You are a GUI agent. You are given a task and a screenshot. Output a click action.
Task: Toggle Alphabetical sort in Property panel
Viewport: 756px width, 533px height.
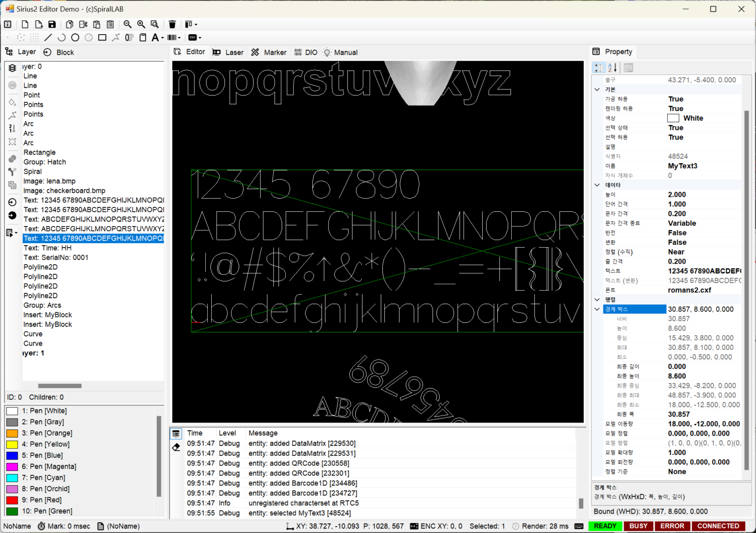point(612,68)
